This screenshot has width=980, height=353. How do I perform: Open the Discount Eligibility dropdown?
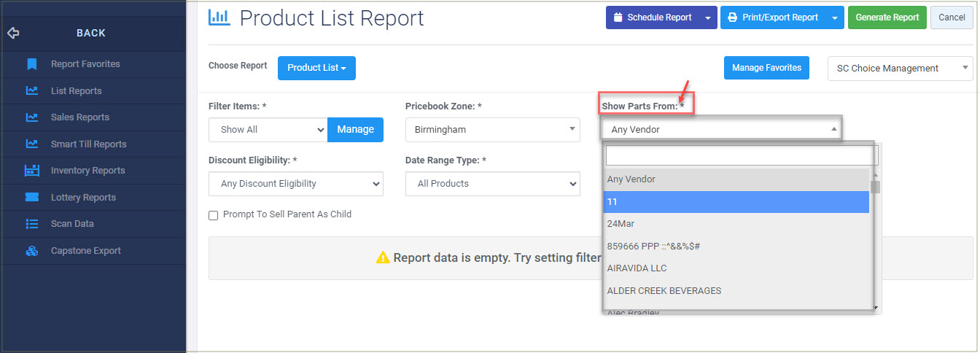tap(295, 184)
